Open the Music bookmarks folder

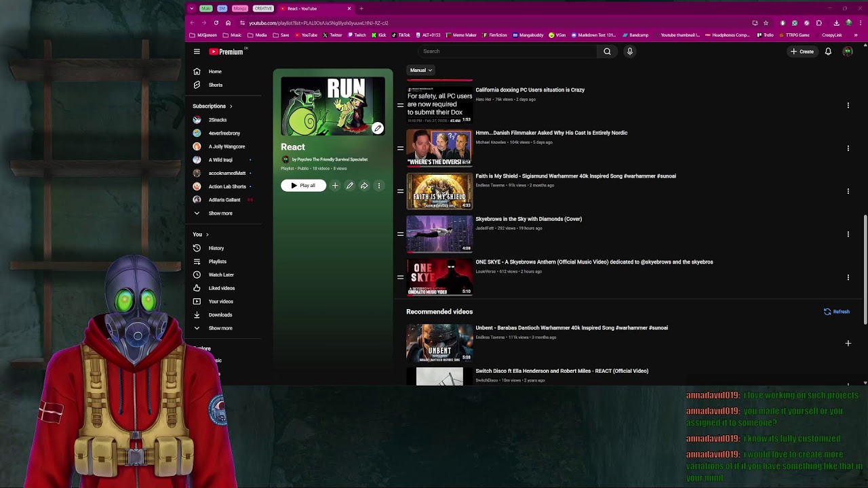click(x=232, y=35)
